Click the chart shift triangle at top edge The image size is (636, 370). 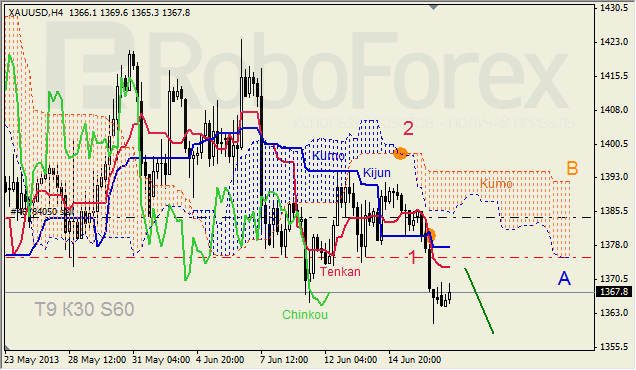(433, 7)
